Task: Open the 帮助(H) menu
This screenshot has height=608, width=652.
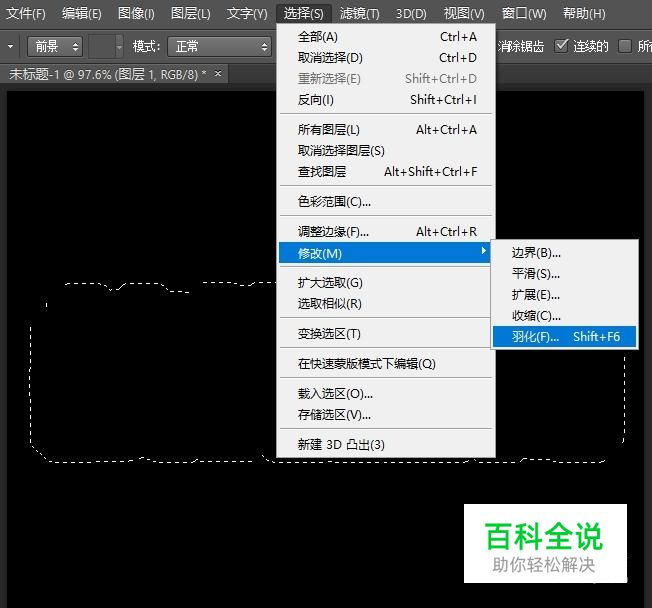Action: click(x=584, y=14)
